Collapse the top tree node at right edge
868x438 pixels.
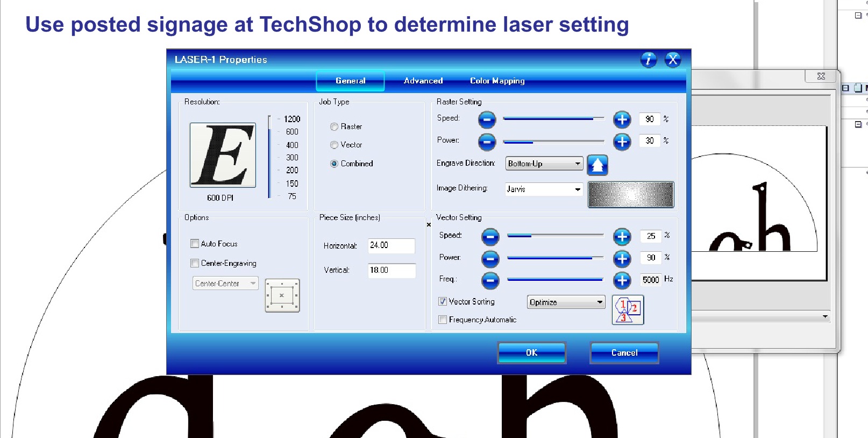858,15
